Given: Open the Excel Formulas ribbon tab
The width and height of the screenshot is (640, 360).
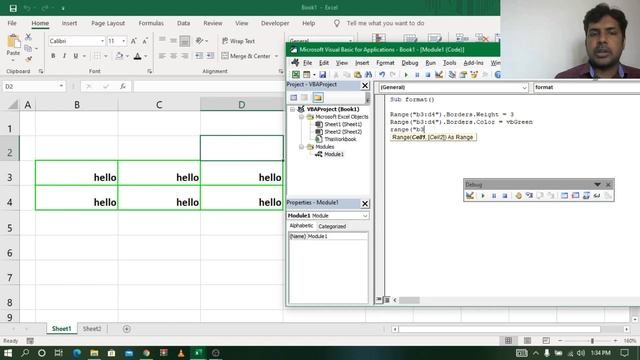Looking at the screenshot, I should 151,23.
